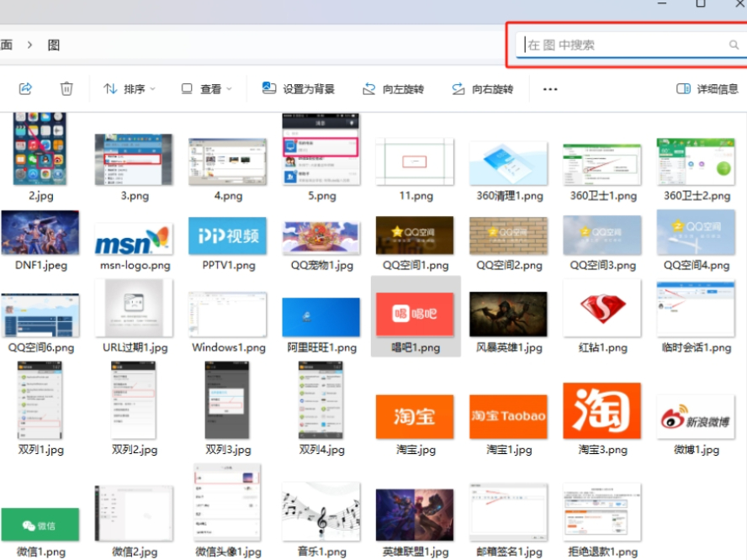Click Rotate left (向左旋转)

tap(394, 89)
